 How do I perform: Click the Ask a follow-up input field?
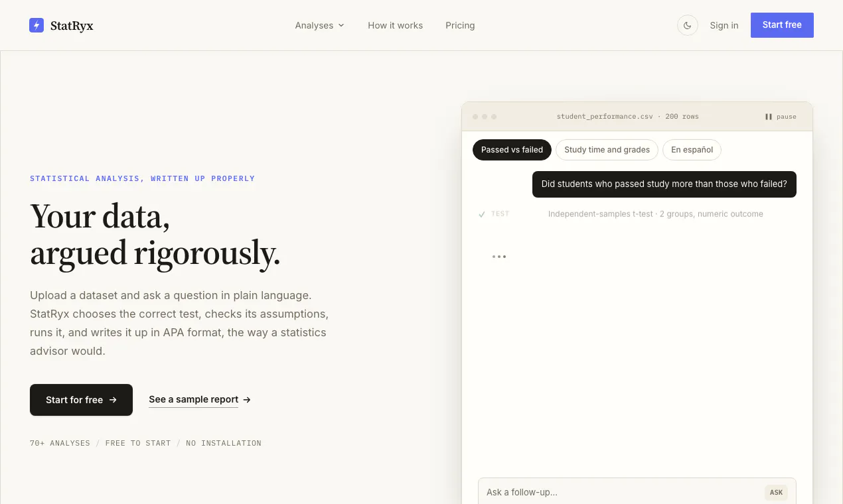[623, 492]
